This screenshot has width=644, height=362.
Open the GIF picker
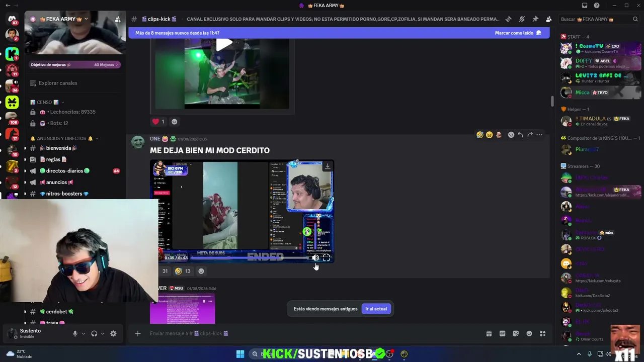[502, 333]
